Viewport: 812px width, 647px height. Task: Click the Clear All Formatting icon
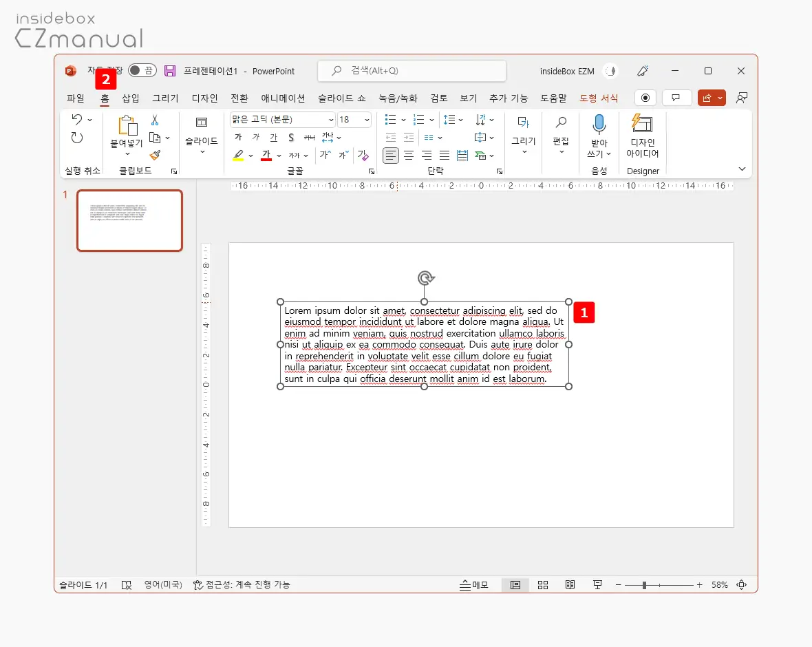coord(363,156)
